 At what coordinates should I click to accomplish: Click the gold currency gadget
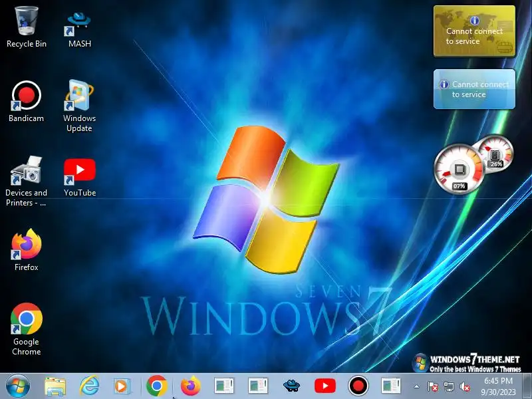pyautogui.click(x=474, y=31)
